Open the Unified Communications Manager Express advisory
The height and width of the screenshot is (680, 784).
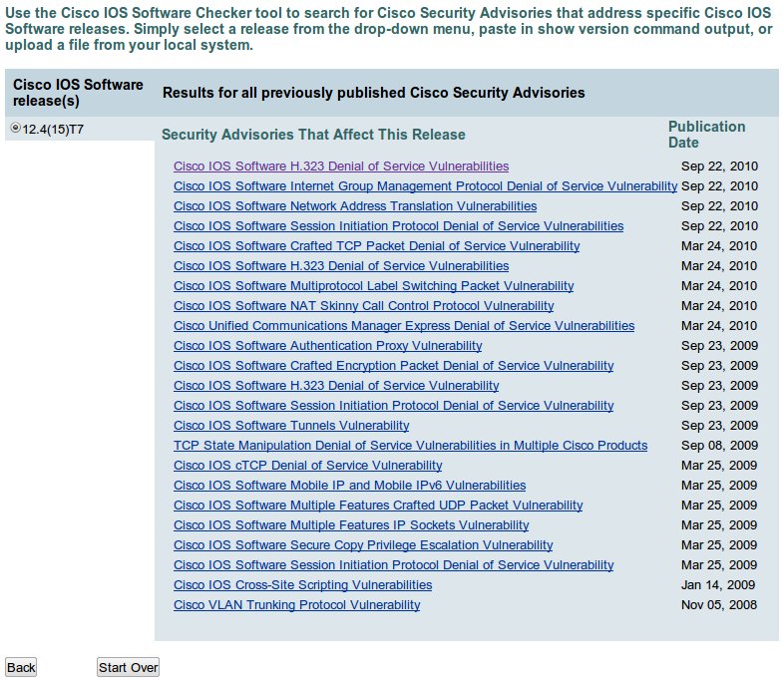click(404, 326)
